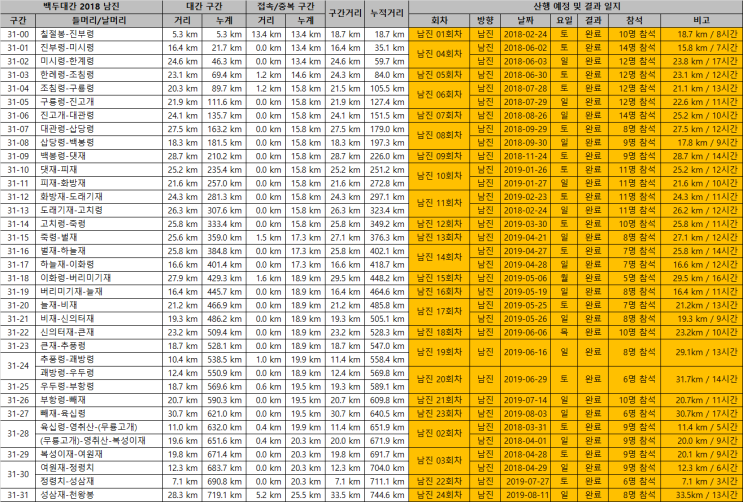Image resolution: width=743 pixels, height=502 pixels.
Task: Select the 성삼재-천왕봉 route cell
Action: pos(99,495)
